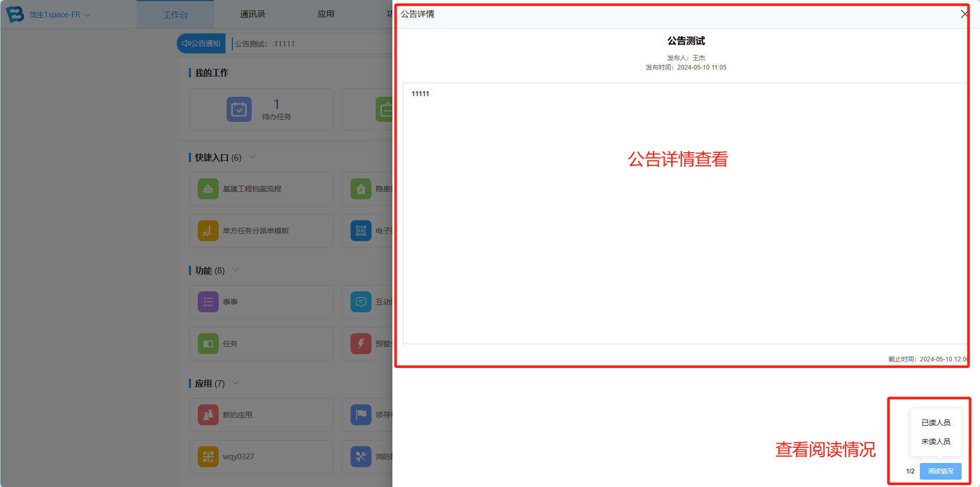Collapse the 功能 (8) section

pos(235,270)
